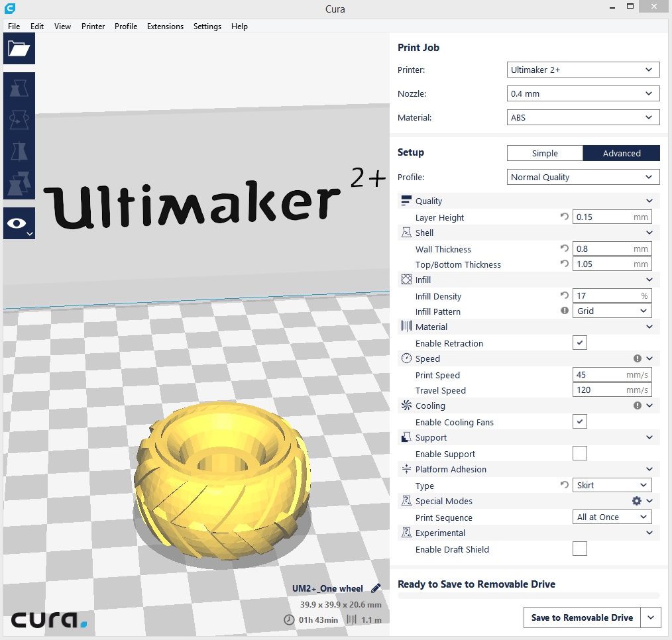The width and height of the screenshot is (672, 640).
Task: Open file with the folder icon
Action: tap(19, 48)
